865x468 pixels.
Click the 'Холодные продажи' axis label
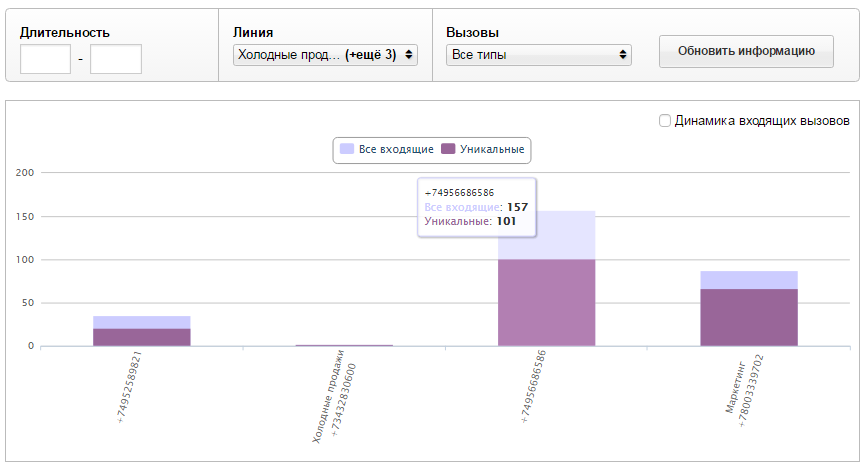pyautogui.click(x=328, y=397)
